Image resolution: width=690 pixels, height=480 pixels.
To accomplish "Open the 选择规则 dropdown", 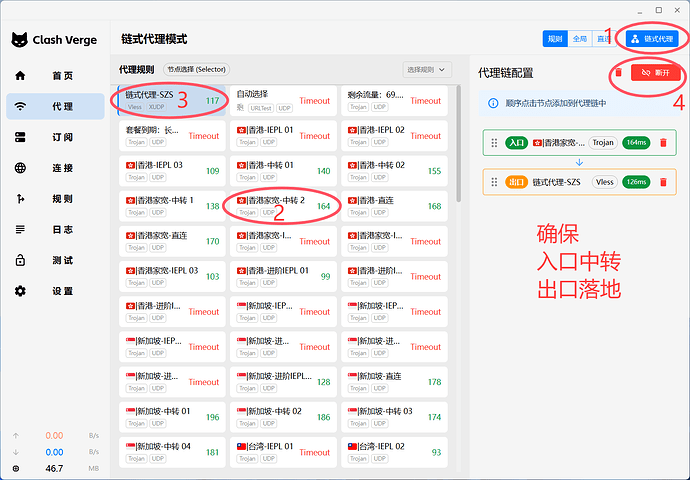I will [427, 70].
